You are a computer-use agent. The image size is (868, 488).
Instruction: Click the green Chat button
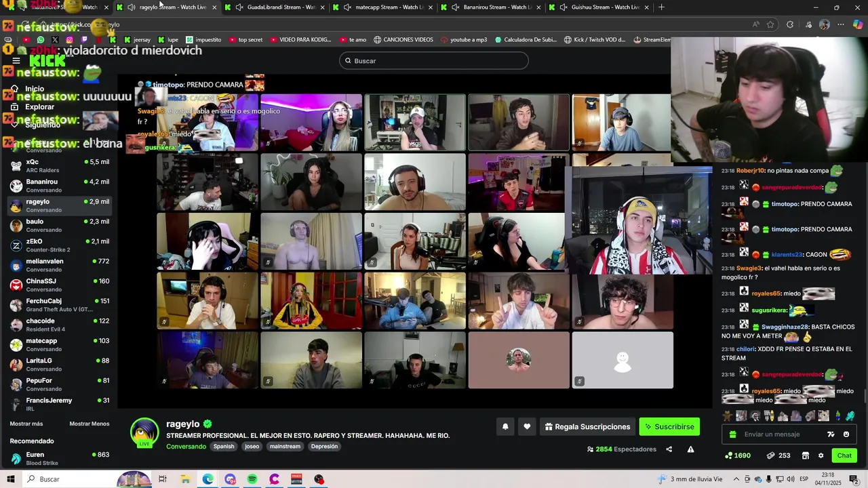pyautogui.click(x=844, y=455)
